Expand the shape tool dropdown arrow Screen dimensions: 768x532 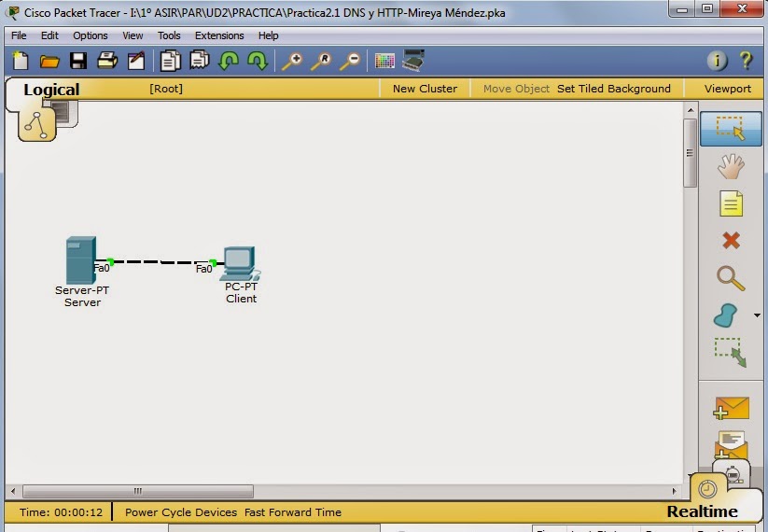[x=757, y=315]
